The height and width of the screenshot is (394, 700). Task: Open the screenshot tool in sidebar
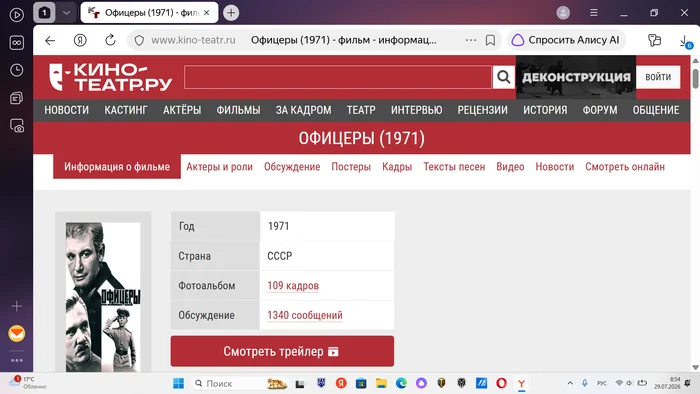pos(17,126)
